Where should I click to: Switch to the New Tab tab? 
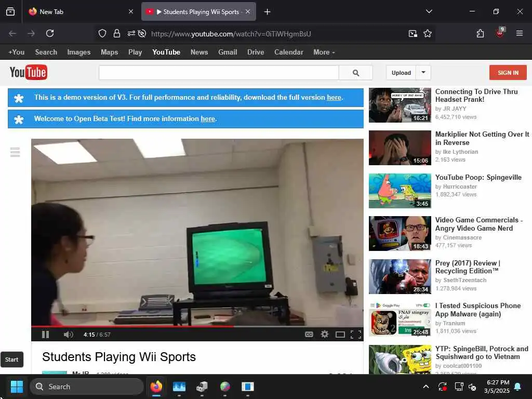coord(79,11)
